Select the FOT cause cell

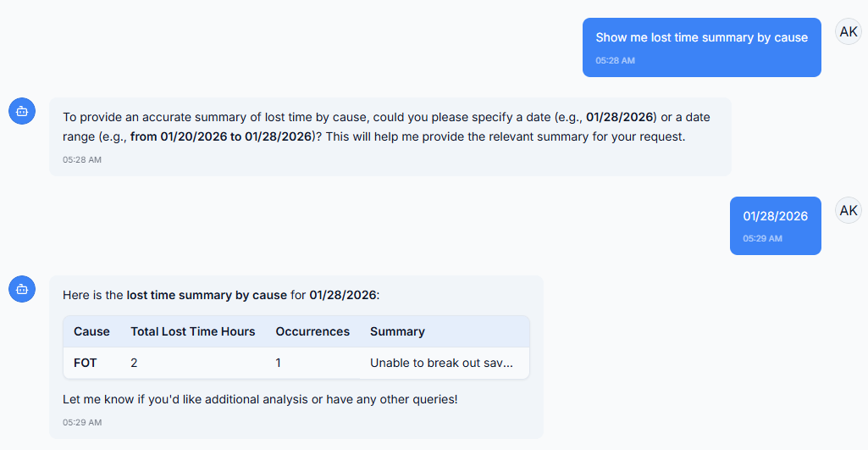point(86,363)
